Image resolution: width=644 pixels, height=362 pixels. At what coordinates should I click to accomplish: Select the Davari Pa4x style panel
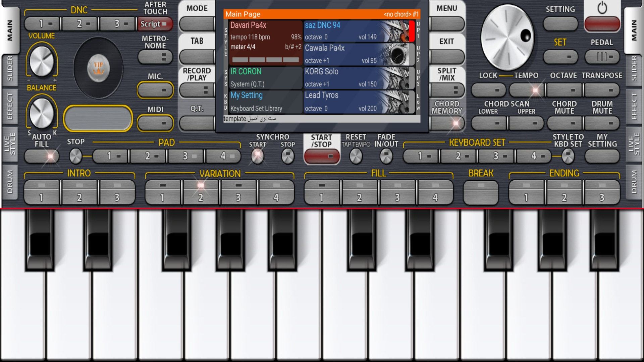(x=265, y=43)
